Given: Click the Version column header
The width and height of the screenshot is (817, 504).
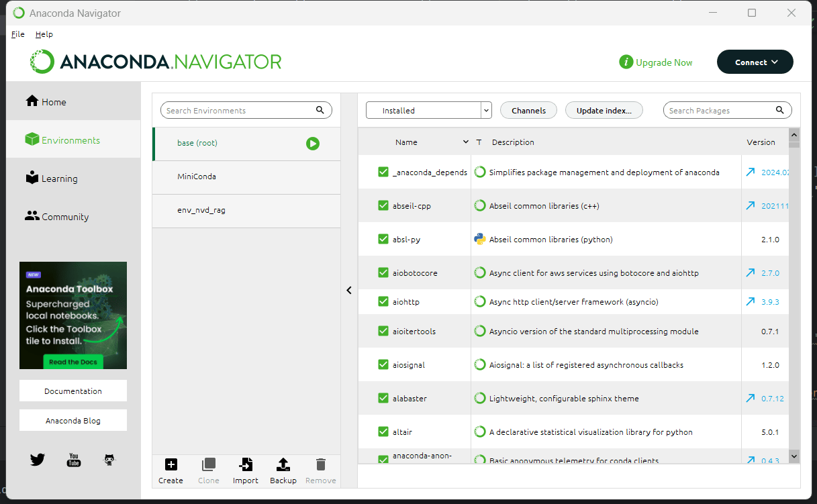Looking at the screenshot, I should point(761,142).
